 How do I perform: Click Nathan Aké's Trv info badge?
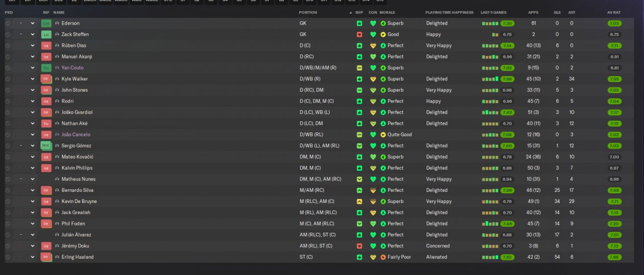46,123
